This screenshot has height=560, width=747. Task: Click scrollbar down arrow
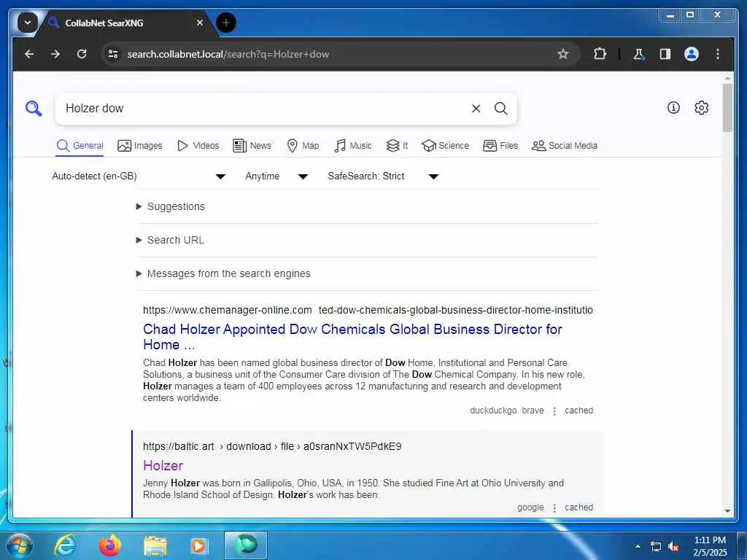click(727, 511)
